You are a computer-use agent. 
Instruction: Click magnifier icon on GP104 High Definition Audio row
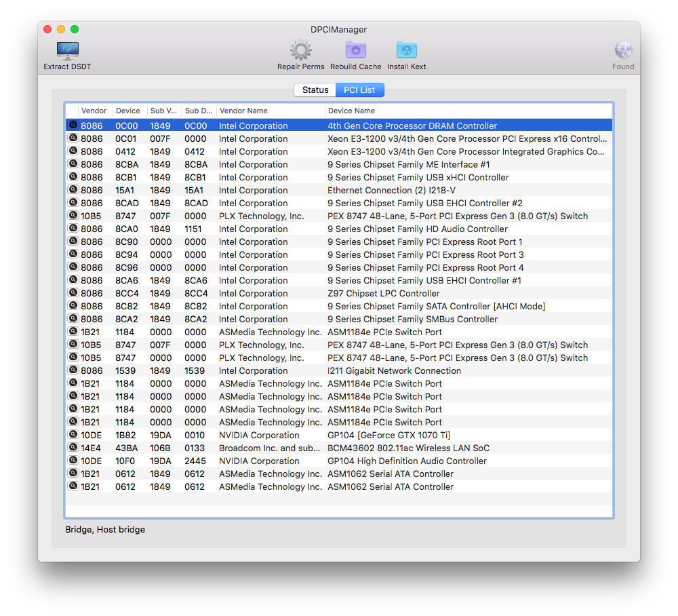(x=73, y=460)
